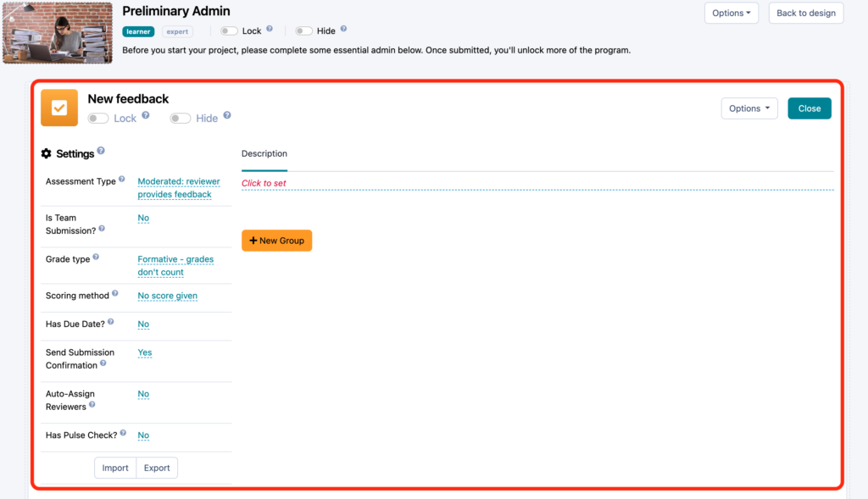Image resolution: width=868 pixels, height=499 pixels.
Task: Click help icon next to Settings heading
Action: pos(101,151)
